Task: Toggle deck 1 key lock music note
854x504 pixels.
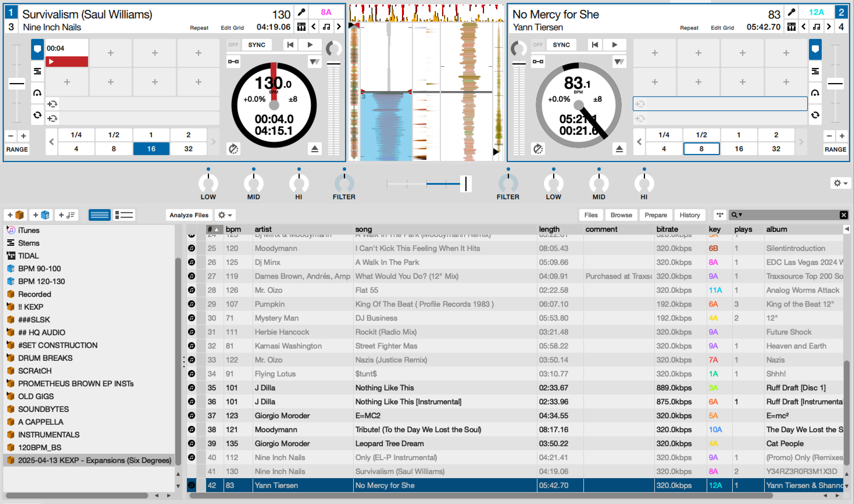Action: coord(326,26)
